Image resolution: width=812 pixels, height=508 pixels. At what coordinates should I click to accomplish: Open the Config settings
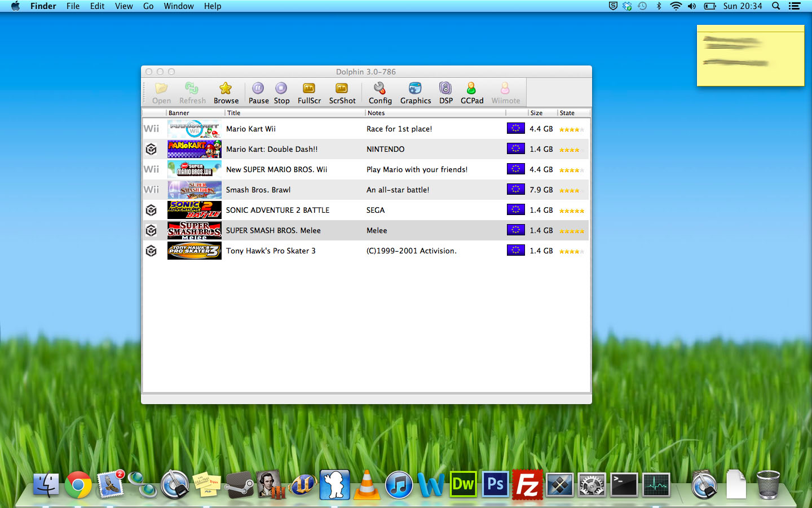pos(380,93)
